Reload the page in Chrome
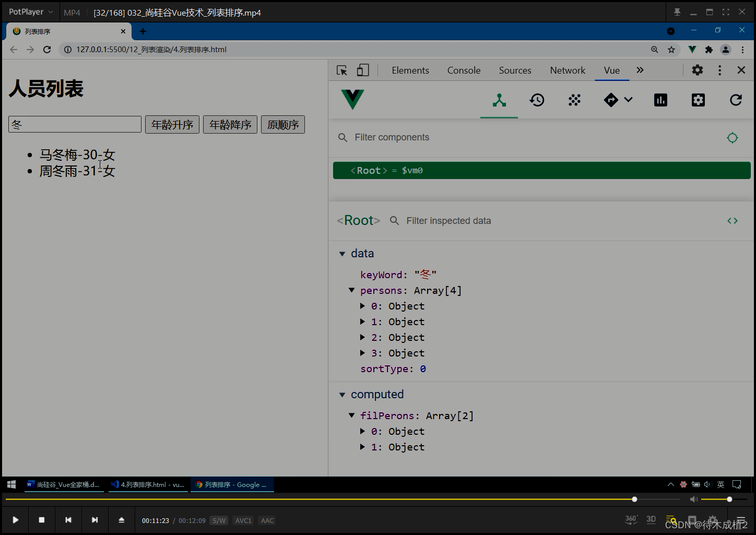The image size is (756, 535). pyautogui.click(x=47, y=50)
